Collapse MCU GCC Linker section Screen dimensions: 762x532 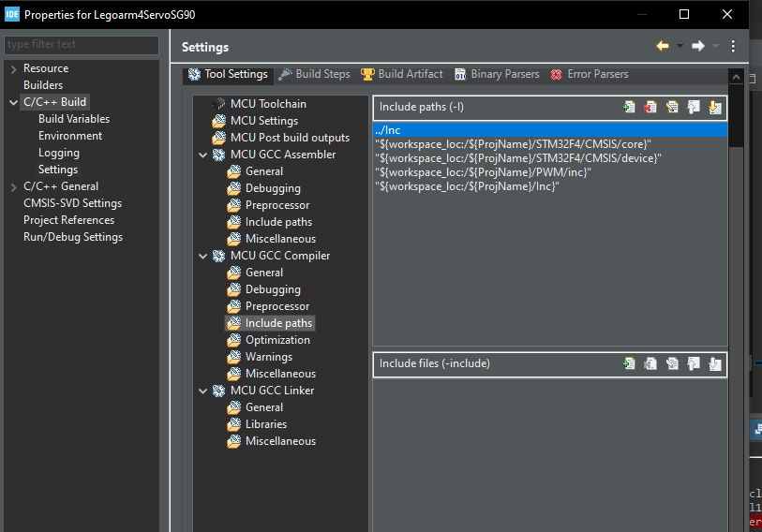tap(203, 392)
